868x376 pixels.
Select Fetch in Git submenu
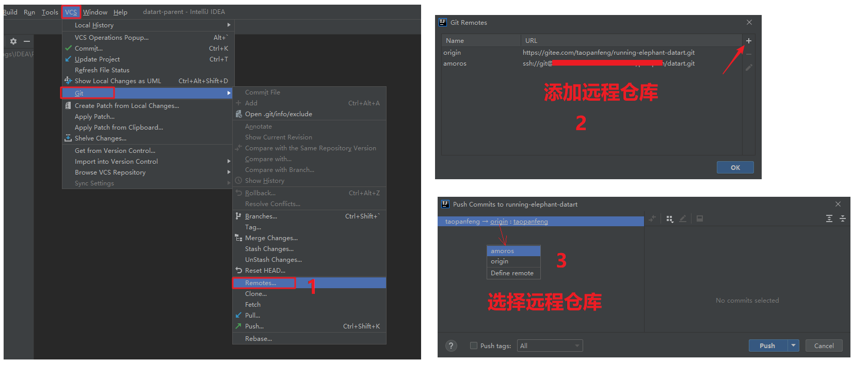click(x=309, y=304)
